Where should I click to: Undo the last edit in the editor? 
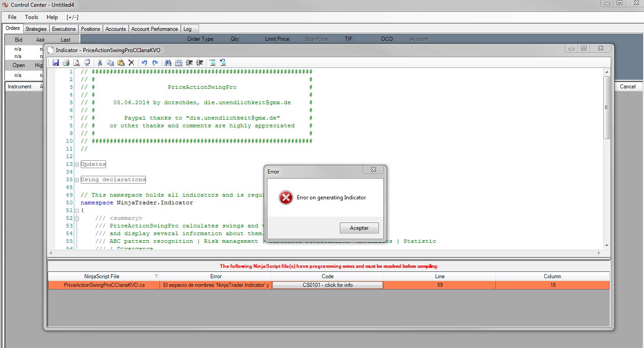pyautogui.click(x=145, y=63)
